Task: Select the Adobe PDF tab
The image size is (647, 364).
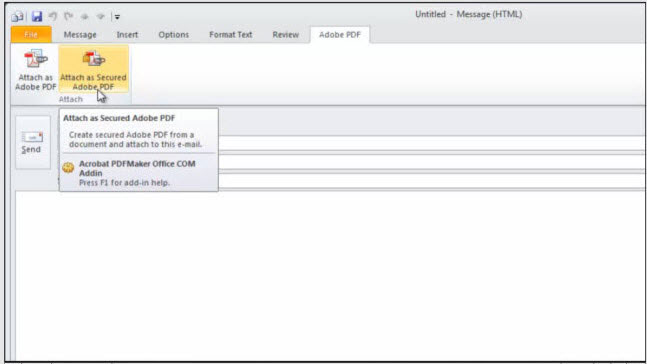Action: 340,35
